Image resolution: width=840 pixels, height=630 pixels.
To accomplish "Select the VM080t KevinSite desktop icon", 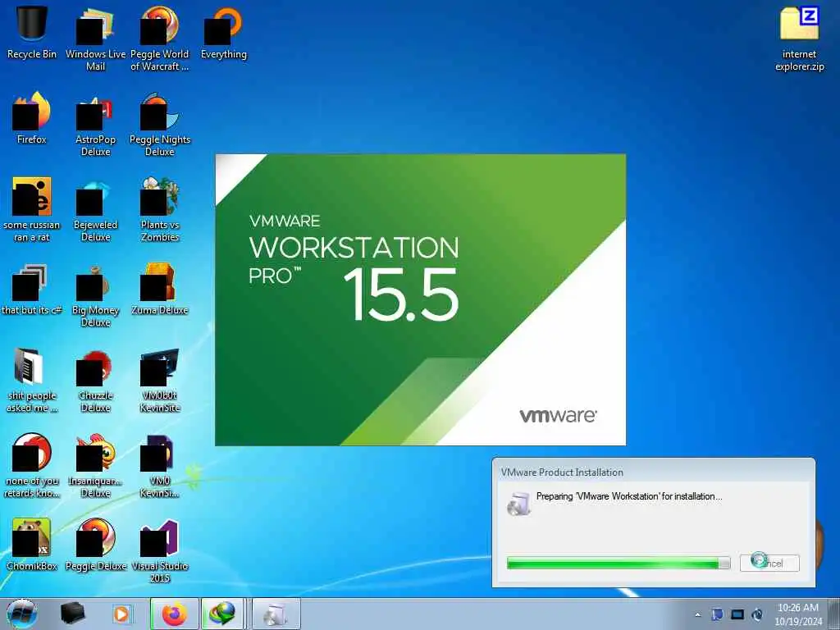I will pyautogui.click(x=160, y=381).
